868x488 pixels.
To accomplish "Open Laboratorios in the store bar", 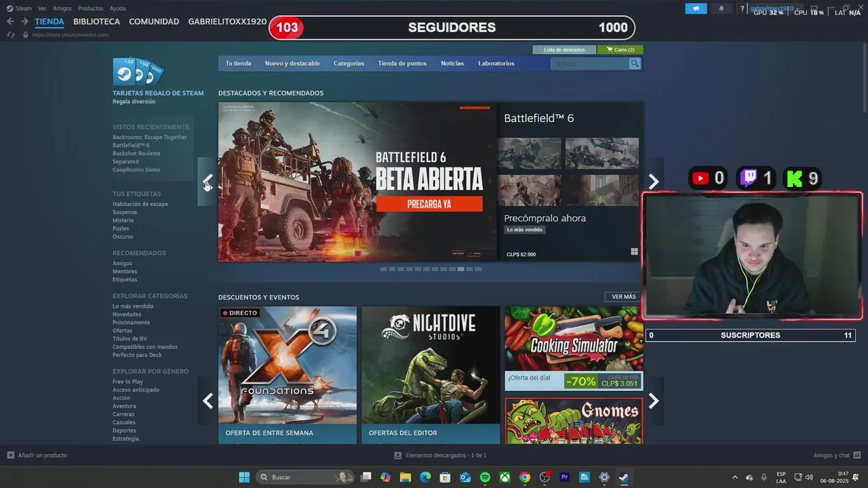I will point(496,64).
